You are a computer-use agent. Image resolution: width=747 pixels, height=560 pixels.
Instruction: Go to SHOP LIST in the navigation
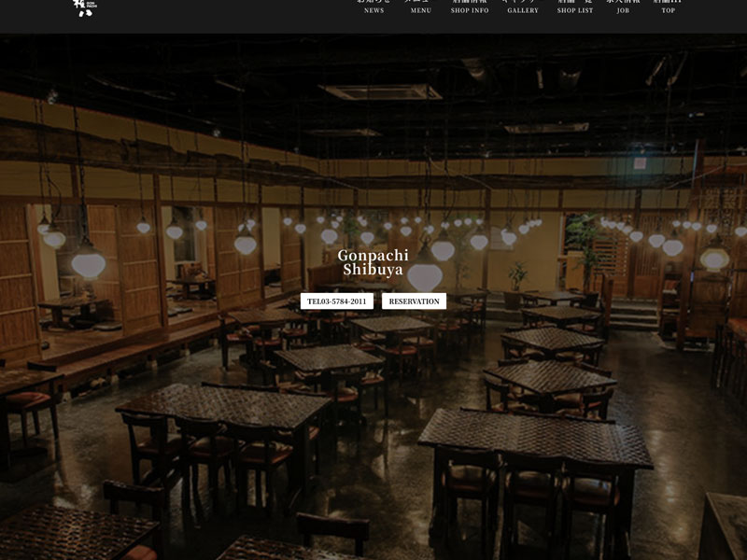tap(575, 7)
